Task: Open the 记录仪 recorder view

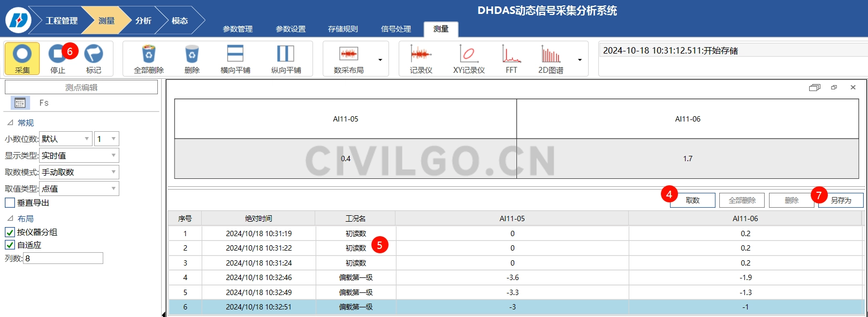Action: coord(421,54)
